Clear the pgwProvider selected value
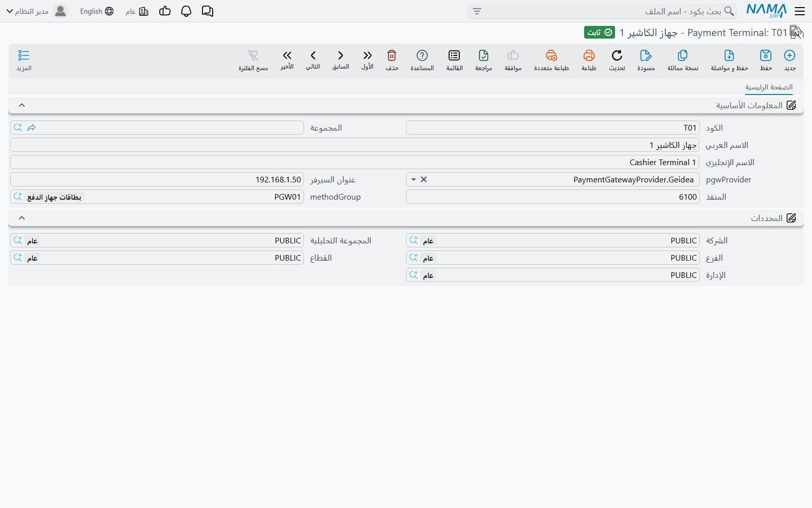Screen dimensions: 812x508 pyautogui.click(x=424, y=179)
